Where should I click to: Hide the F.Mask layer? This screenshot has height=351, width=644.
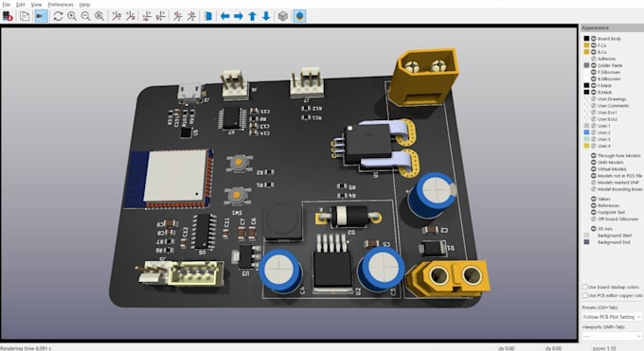(x=594, y=85)
